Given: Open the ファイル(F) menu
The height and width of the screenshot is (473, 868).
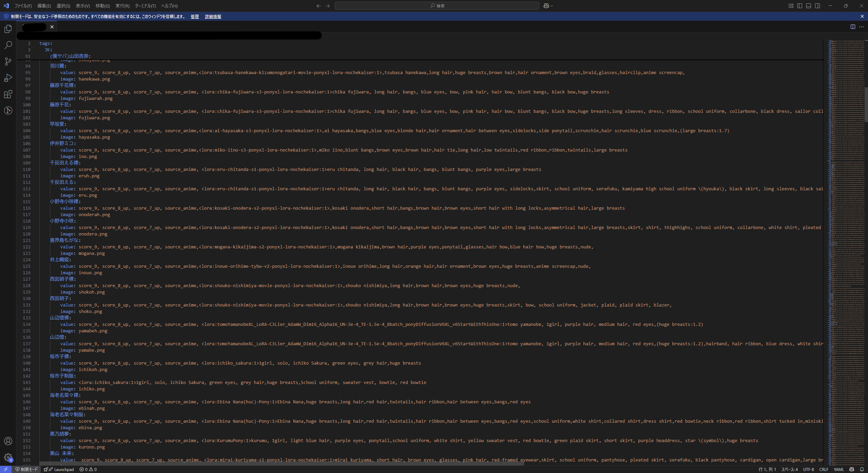Looking at the screenshot, I should click(23, 6).
